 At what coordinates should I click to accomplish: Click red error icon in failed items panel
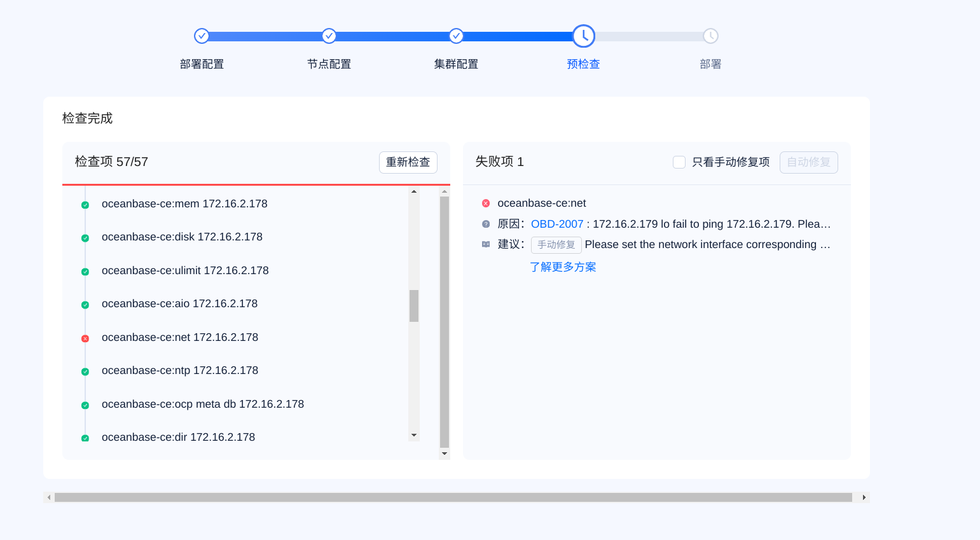coord(486,204)
